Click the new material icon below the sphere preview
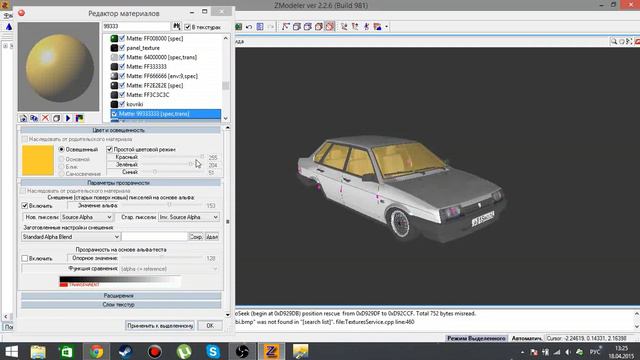 23,118
